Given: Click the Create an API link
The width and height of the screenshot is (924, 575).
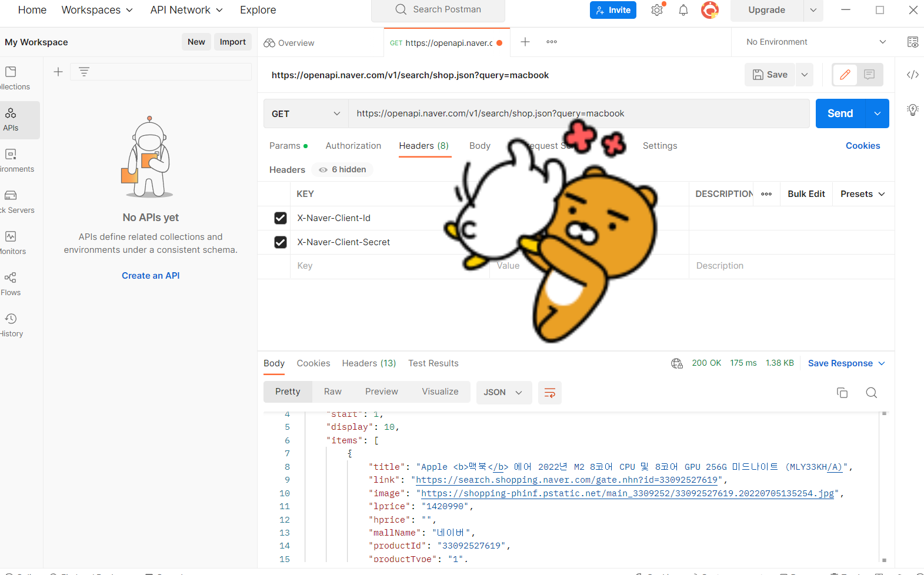Looking at the screenshot, I should (x=151, y=276).
